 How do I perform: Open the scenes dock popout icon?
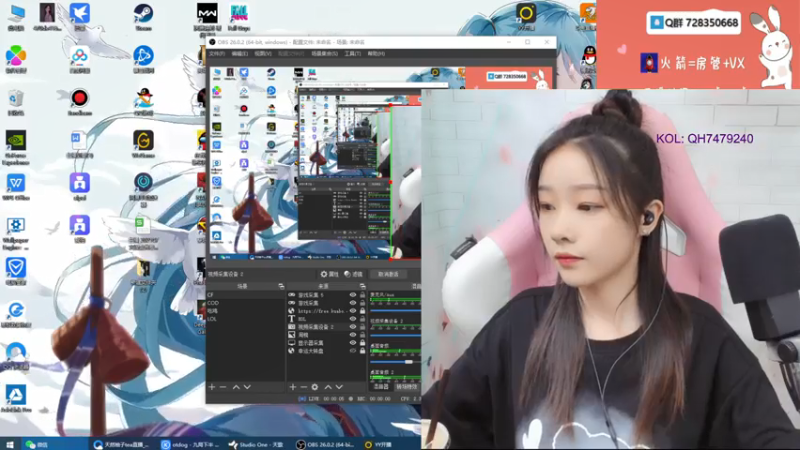tap(281, 286)
